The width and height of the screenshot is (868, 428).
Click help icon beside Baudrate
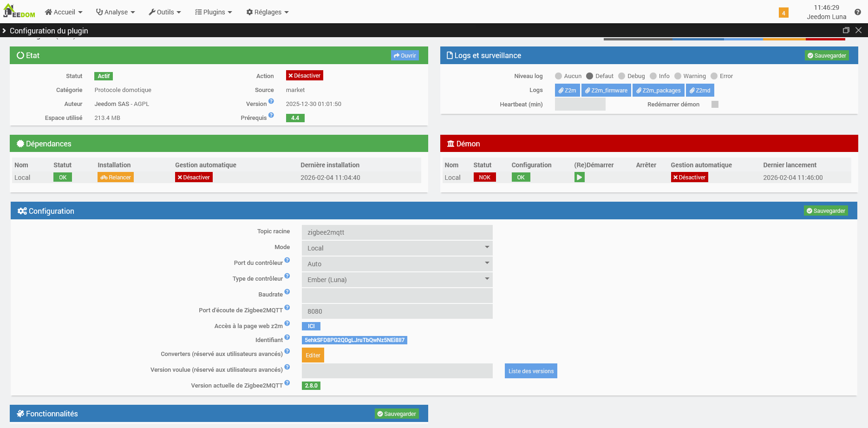(x=287, y=292)
